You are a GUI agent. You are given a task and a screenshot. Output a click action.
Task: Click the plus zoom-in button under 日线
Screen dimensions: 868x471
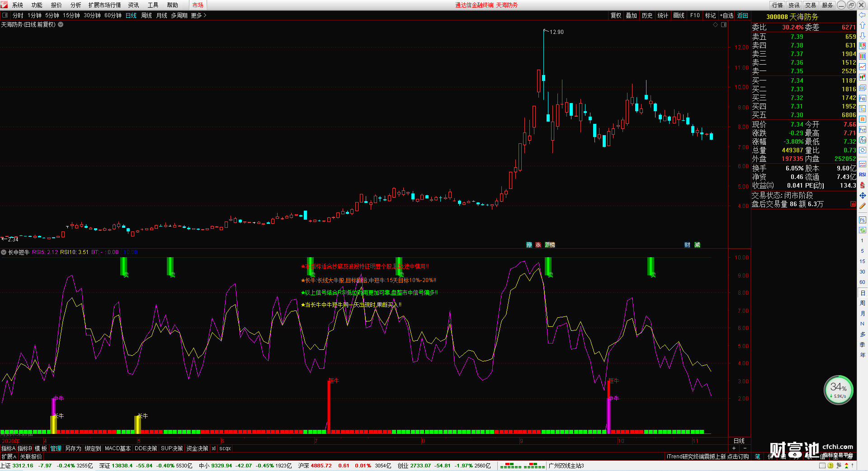pos(734,448)
